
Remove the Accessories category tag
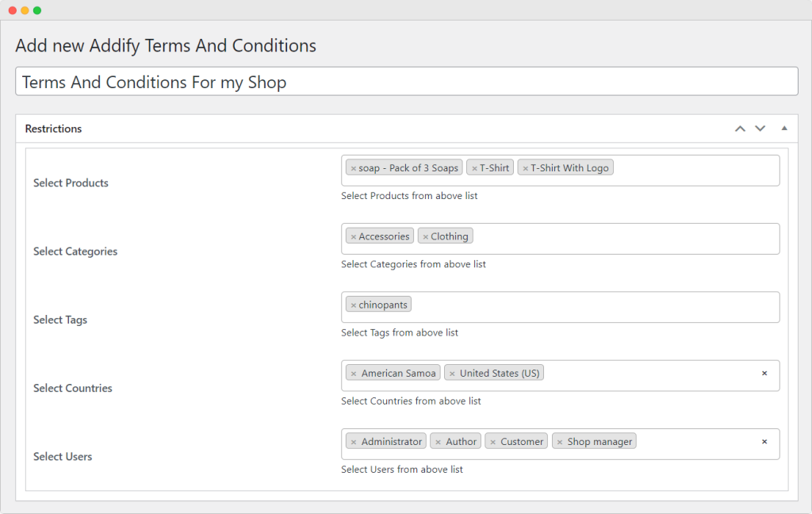point(354,236)
